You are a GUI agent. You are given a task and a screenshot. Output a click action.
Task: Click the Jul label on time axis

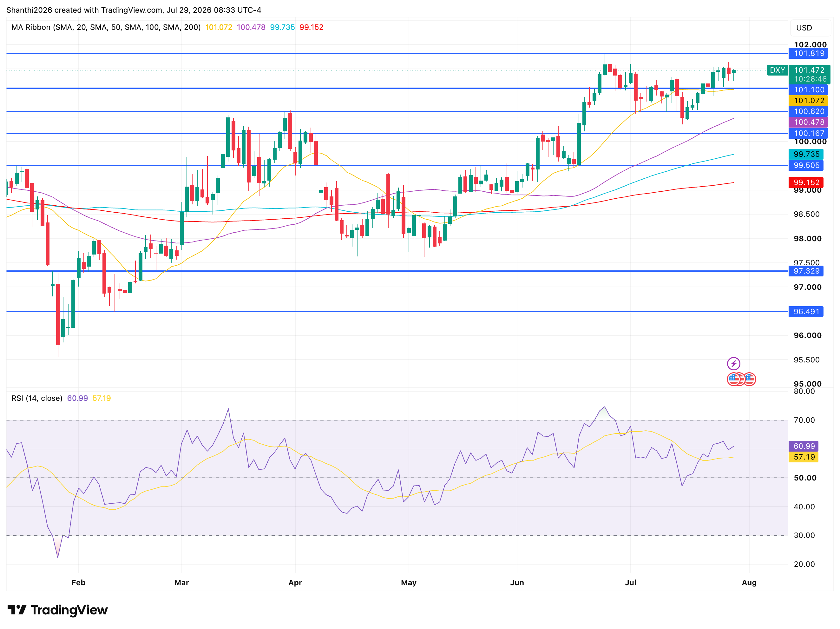pyautogui.click(x=630, y=582)
